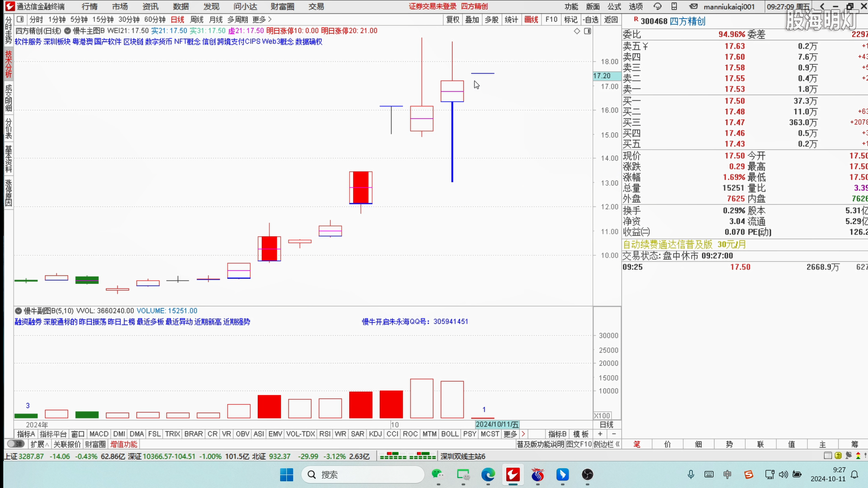
Task: Open the 指标B dropdown
Action: click(x=557, y=434)
